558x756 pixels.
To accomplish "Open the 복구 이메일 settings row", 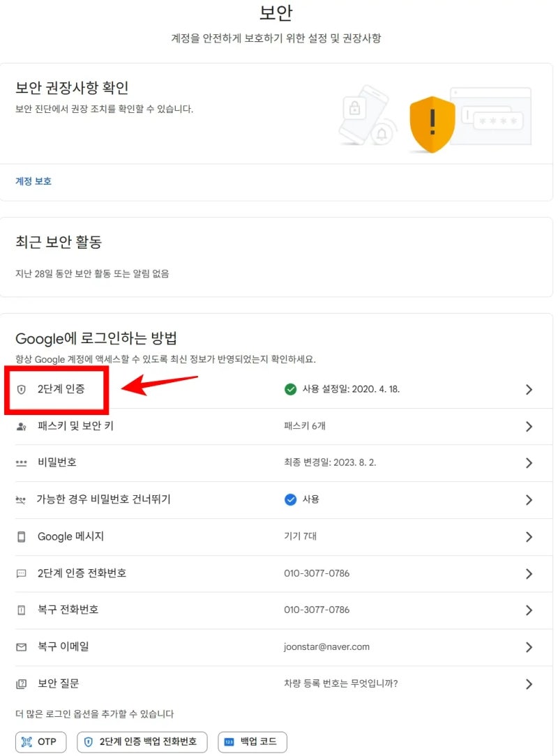I will (279, 647).
